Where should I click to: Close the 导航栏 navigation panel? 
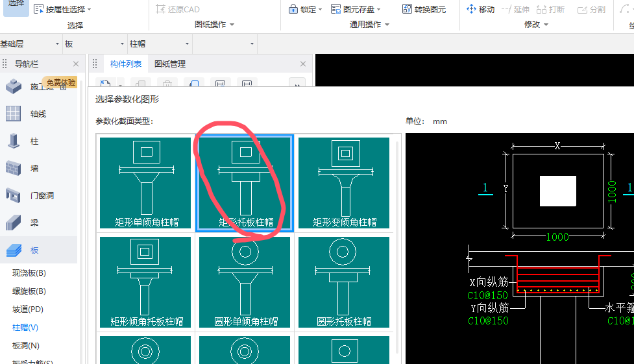[76, 64]
